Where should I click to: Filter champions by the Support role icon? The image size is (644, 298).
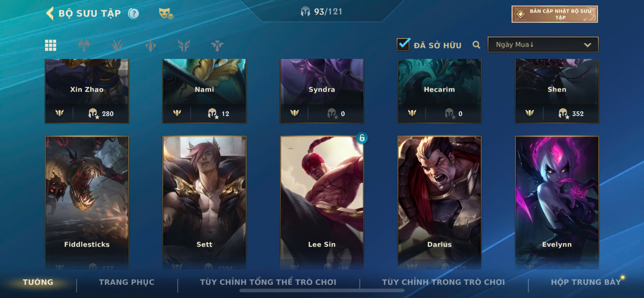pos(217,45)
